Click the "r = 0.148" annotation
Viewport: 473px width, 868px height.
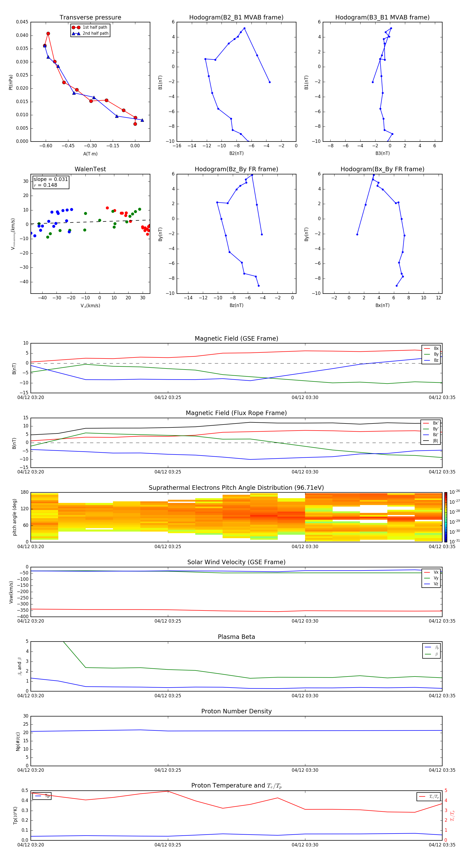click(45, 185)
